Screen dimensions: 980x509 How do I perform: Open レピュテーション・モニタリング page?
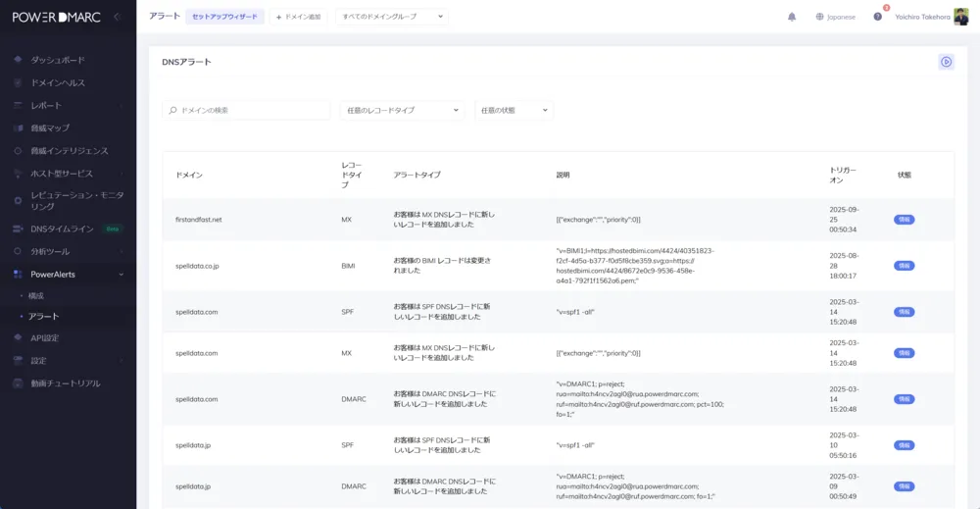tap(76, 201)
